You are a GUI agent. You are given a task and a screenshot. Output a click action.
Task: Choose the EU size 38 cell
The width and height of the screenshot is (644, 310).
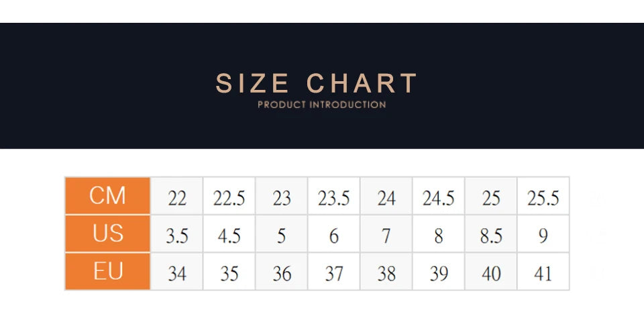[386, 271]
